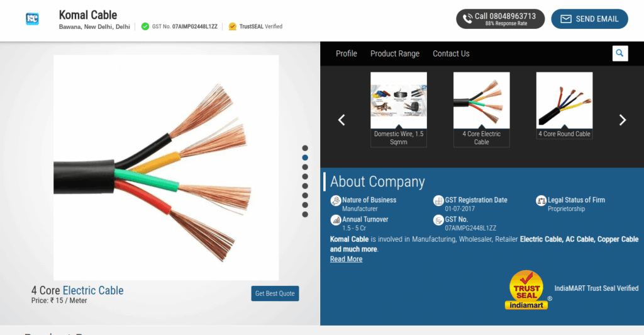The image size is (644, 335).
Task: Select the last image carousel dot
Action: click(305, 214)
